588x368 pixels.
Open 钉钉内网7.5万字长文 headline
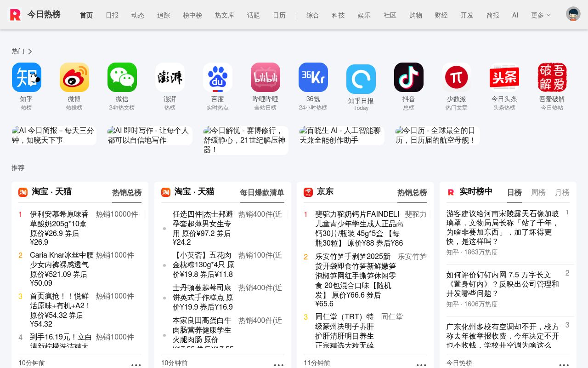click(503, 284)
